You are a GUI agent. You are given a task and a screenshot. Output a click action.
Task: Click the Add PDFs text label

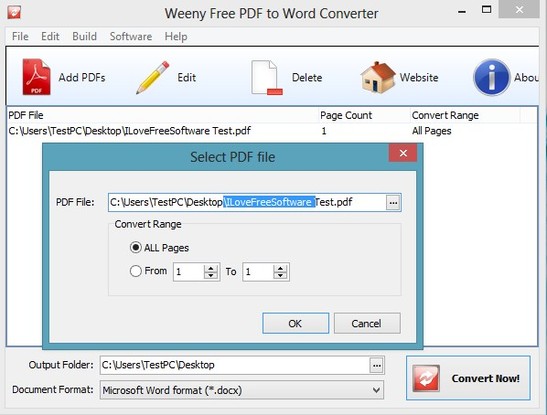(x=82, y=77)
